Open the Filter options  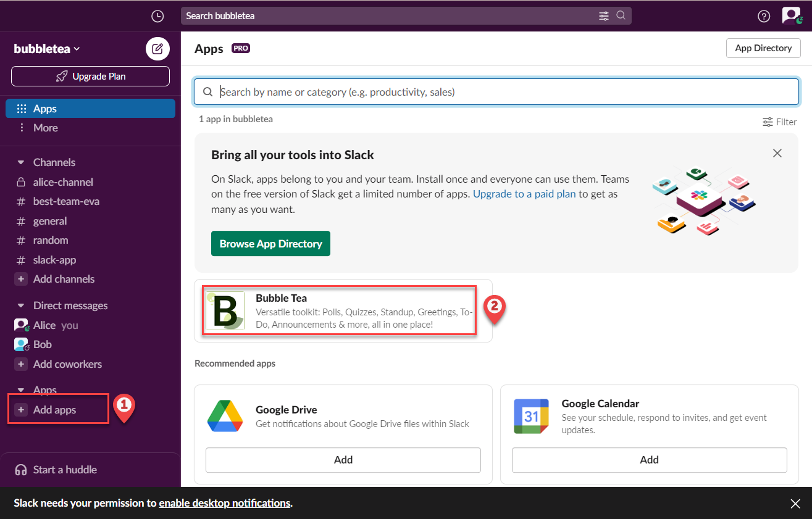tap(779, 122)
